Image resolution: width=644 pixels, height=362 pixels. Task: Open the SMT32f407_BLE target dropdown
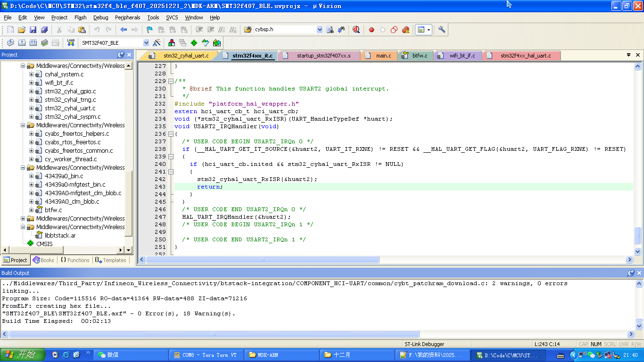[146, 43]
